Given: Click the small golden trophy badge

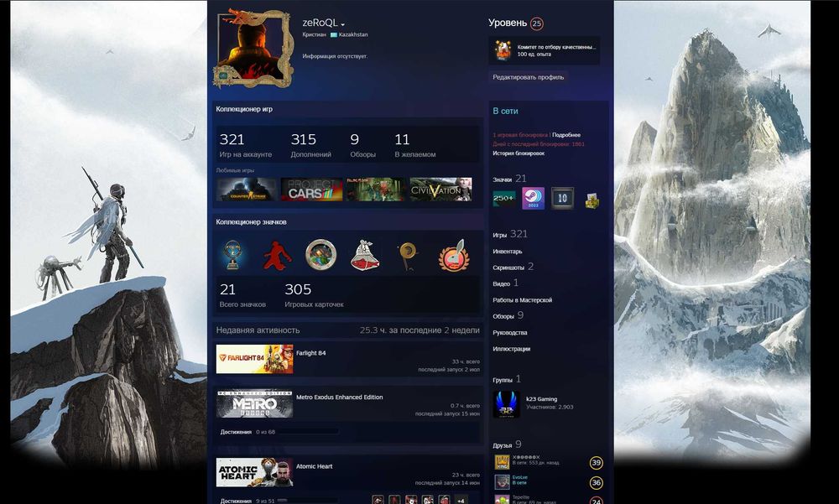Looking at the screenshot, I should 591,200.
